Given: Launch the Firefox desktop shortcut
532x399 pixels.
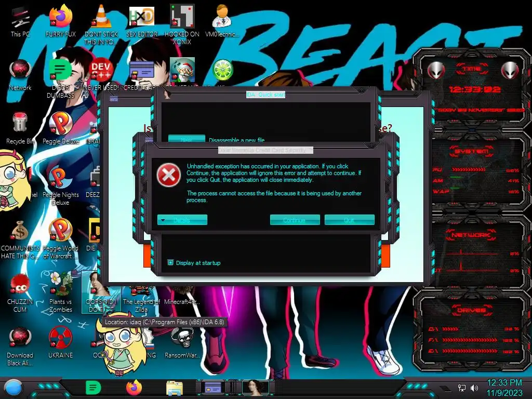Looking at the screenshot, I should click(x=61, y=21).
